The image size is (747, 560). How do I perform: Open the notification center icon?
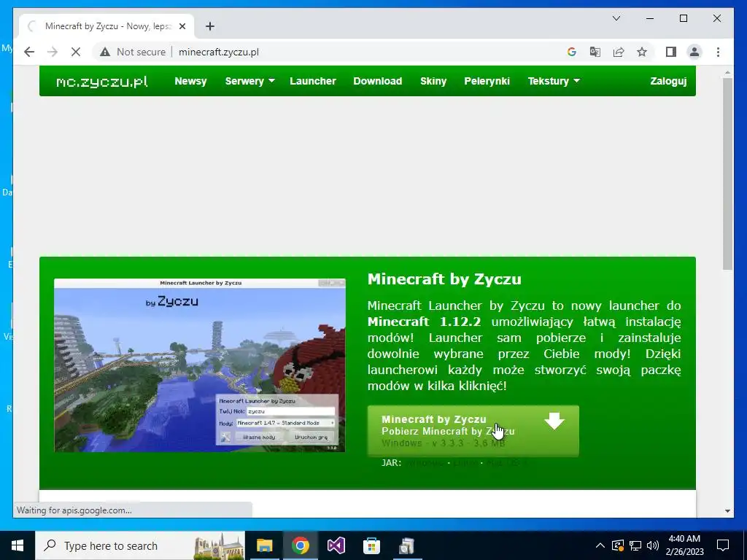tap(723, 545)
